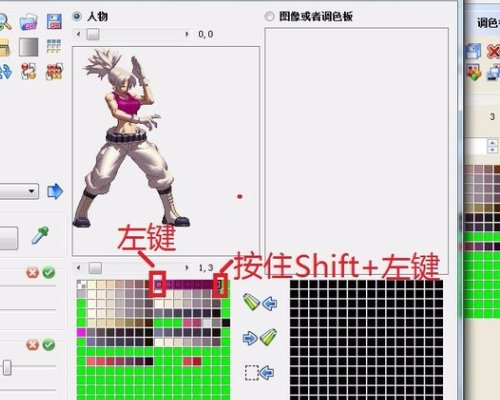Screen dimensions: 500x400
Task: Click the right arrow of the 0,0 scrollbar
Action: tap(187, 34)
